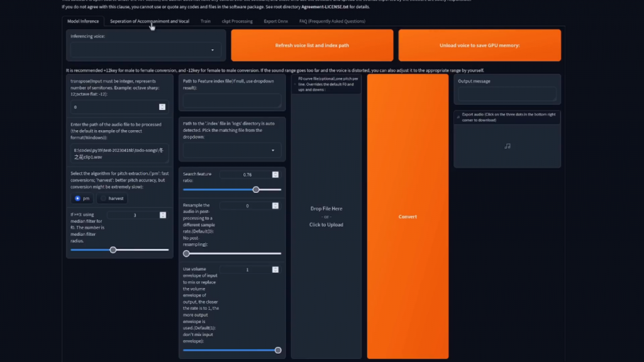The height and width of the screenshot is (362, 644).
Task: Click the resample rate stepper arrows
Action: 275,206
